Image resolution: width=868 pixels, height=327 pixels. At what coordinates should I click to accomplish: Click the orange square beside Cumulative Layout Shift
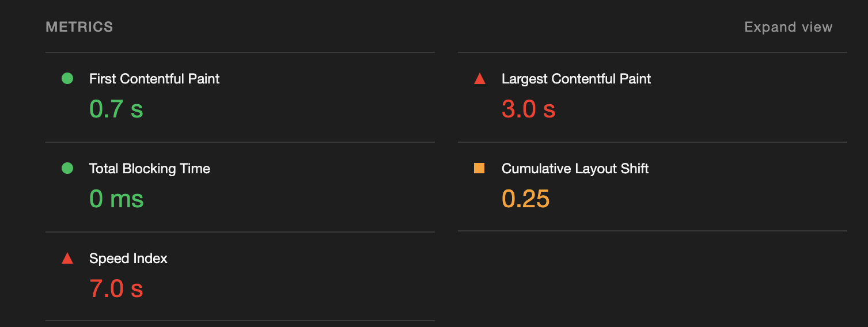[479, 168]
